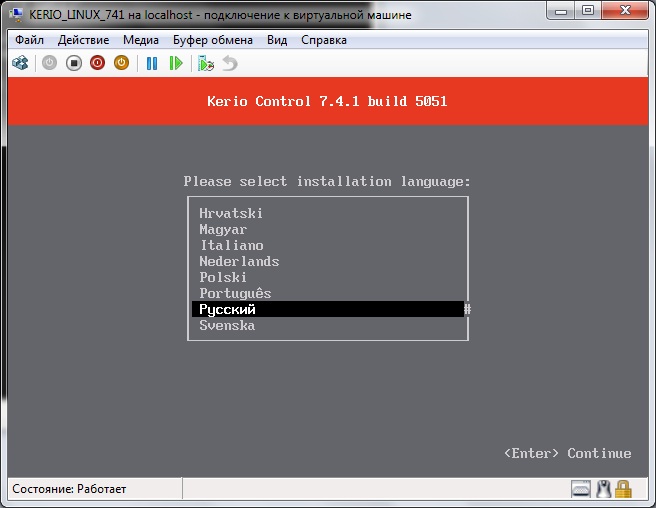Open the Буфер обмена menu
Viewport: 656px width, 508px height.
click(214, 40)
